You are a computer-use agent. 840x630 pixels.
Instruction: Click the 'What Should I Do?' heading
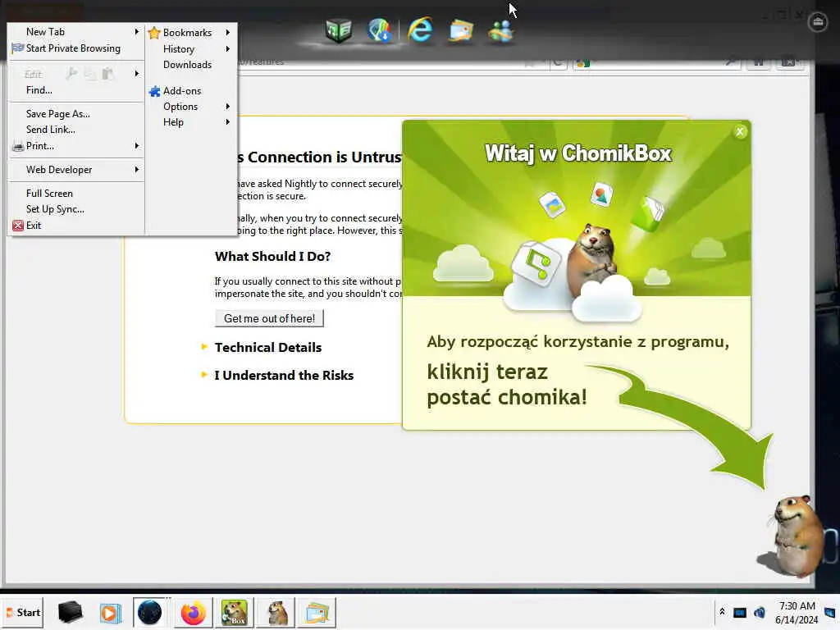pyautogui.click(x=272, y=257)
